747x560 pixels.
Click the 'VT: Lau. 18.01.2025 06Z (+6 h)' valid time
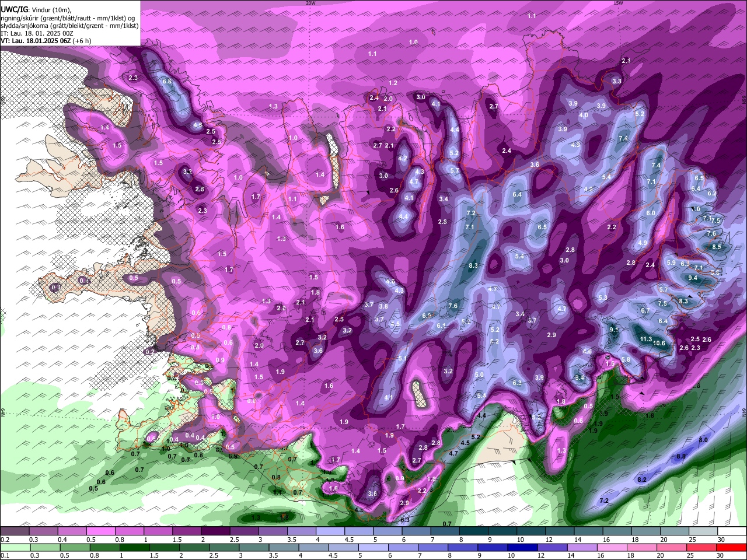coord(46,41)
